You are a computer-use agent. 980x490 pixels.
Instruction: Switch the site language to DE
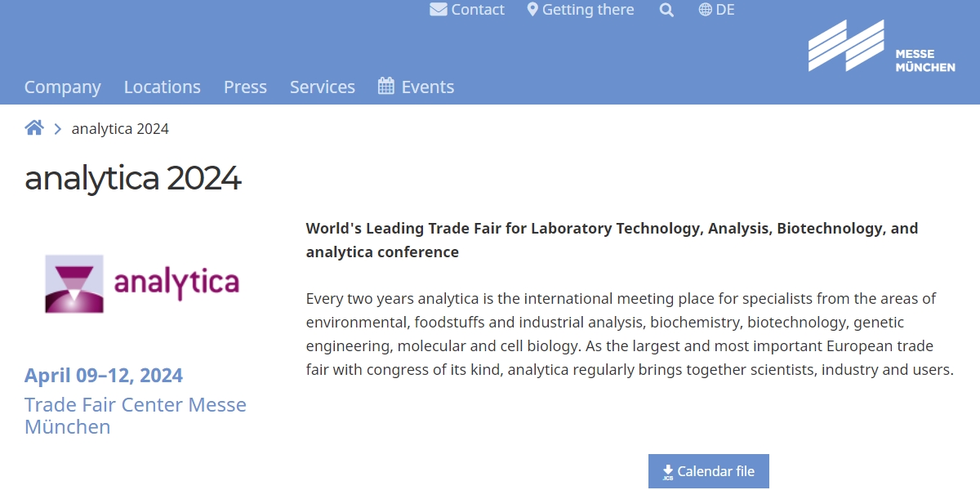(725, 10)
